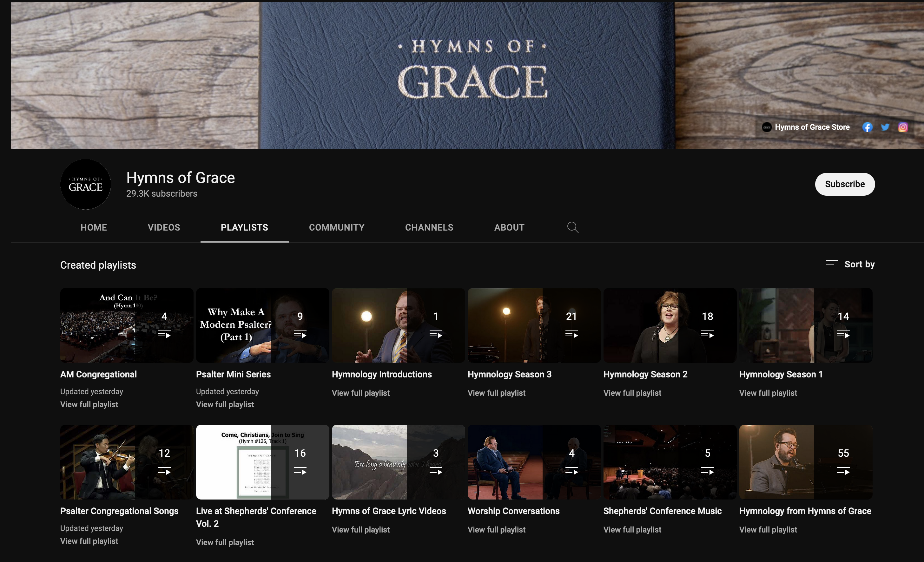View full playlist under AM Congregational
Screen dimensions: 924x562
pos(89,404)
